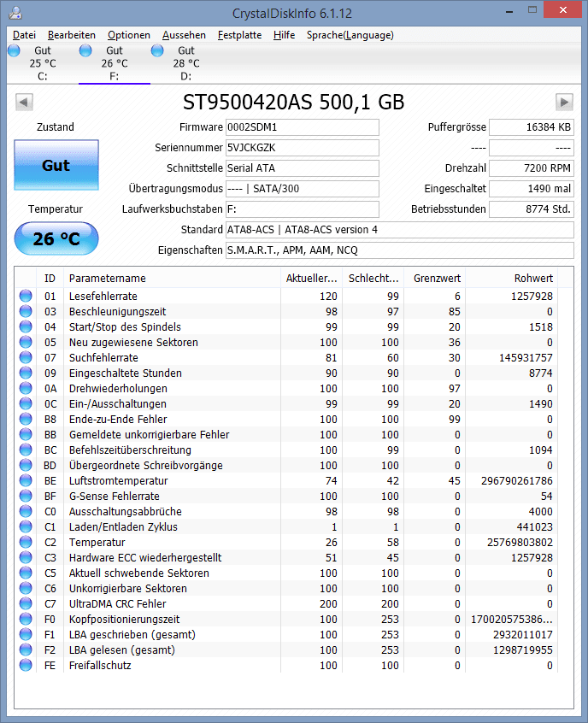
Task: Open the Datei menu
Action: click(24, 35)
